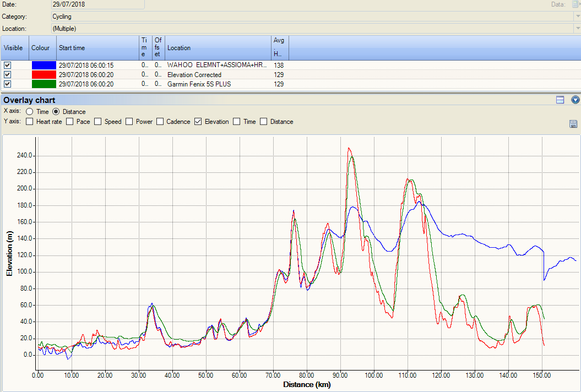Check the Cadence Y axis option
Screen dimensions: 581x392
coord(160,122)
